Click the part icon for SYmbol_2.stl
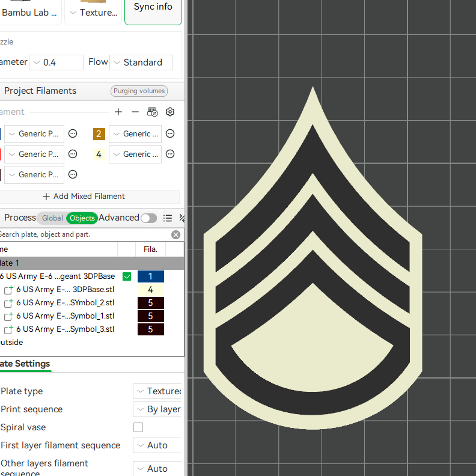 click(x=8, y=303)
